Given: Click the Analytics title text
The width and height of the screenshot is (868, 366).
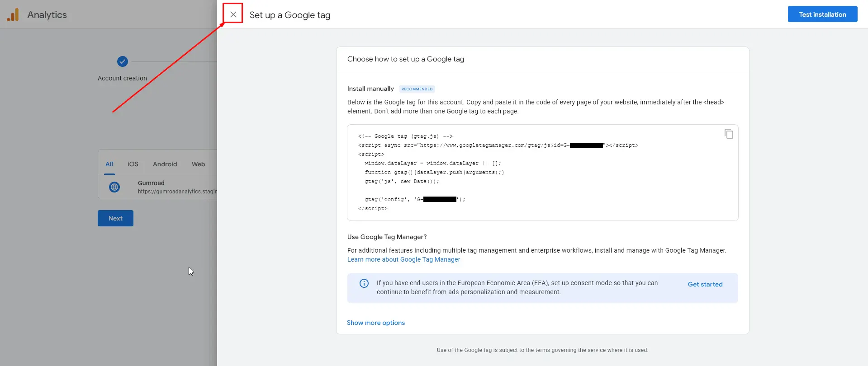Looking at the screenshot, I should click(47, 14).
